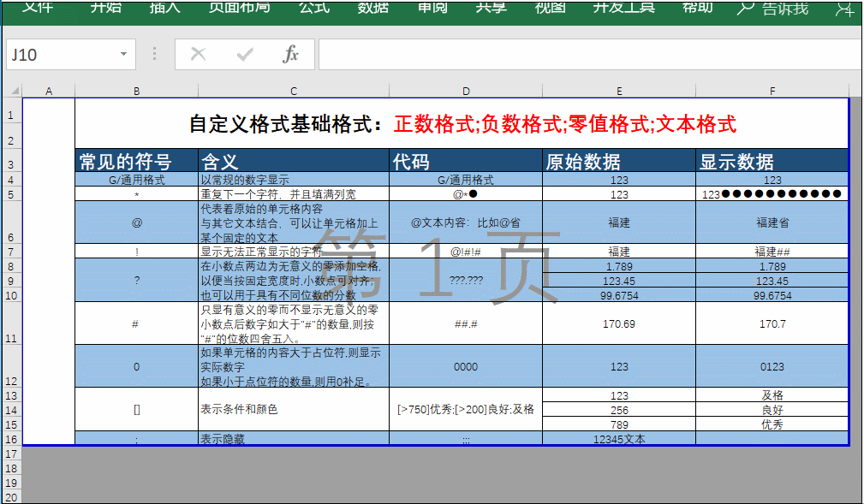Expand the Name Box dropdown arrow
This screenshot has height=504, width=864.
tap(123, 54)
